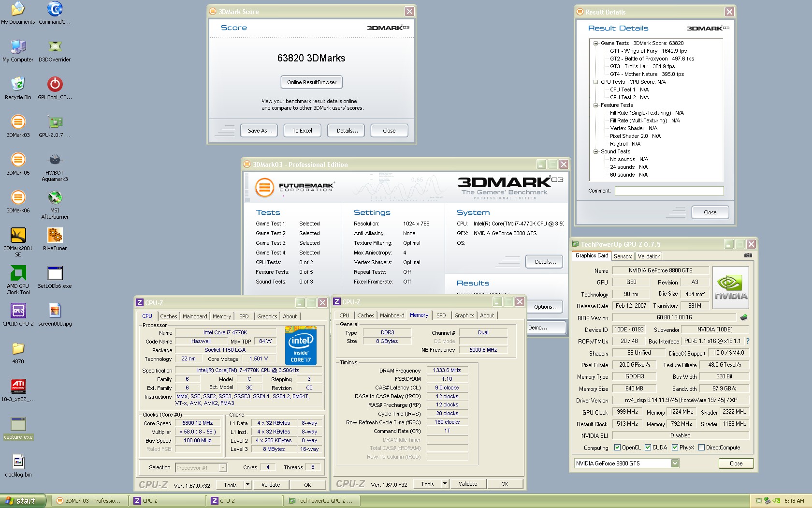
Task: Click the Futuremark Corporation logo
Action: click(x=295, y=187)
